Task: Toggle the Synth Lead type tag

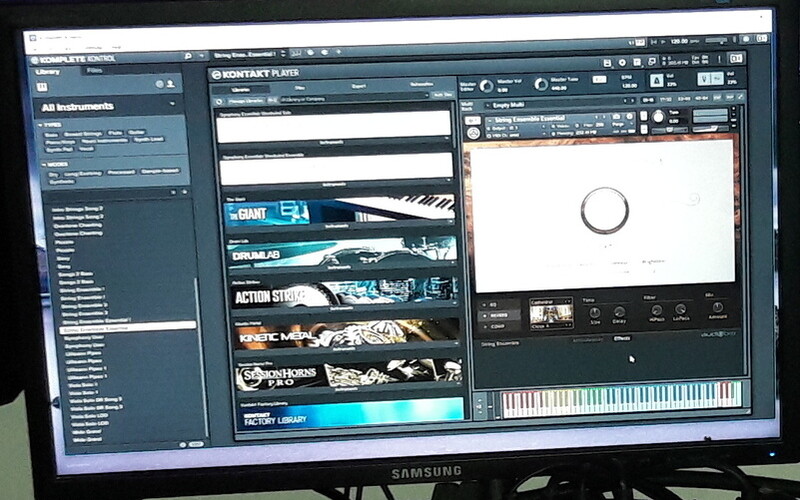Action: pyautogui.click(x=149, y=139)
